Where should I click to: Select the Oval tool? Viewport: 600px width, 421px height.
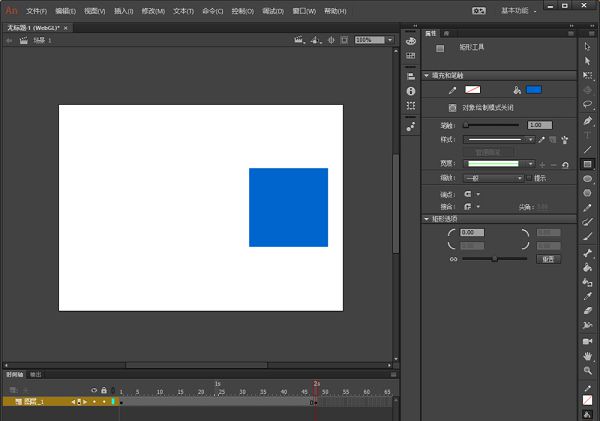588,179
